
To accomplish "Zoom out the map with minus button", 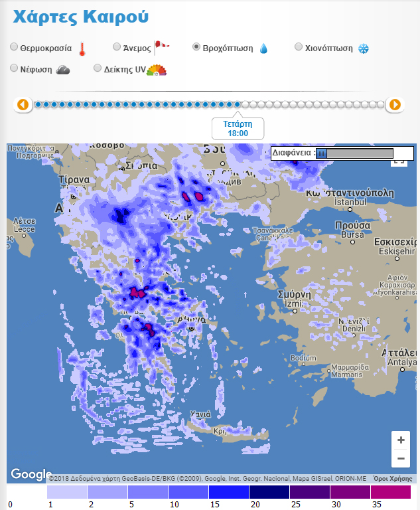I will 400,458.
